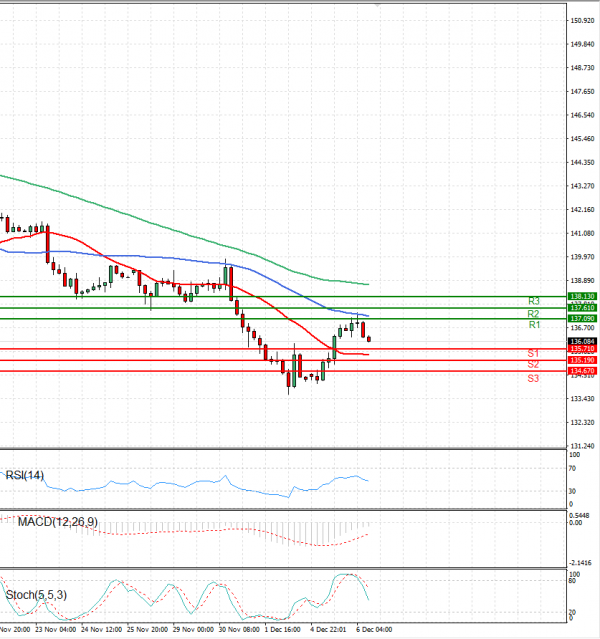Click the MACD scale value -2.1416
The image size is (600, 639).
point(580,563)
